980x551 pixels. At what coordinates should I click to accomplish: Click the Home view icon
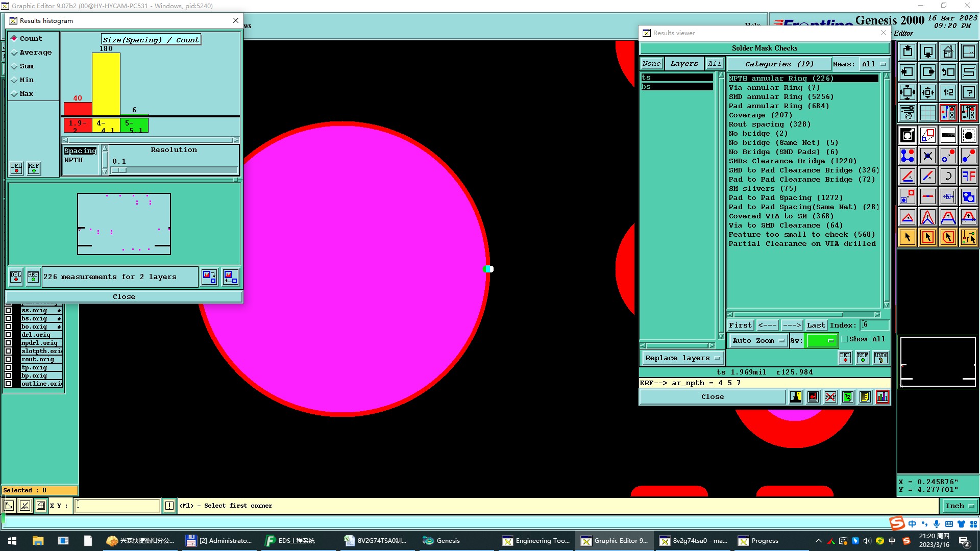pos(948,52)
